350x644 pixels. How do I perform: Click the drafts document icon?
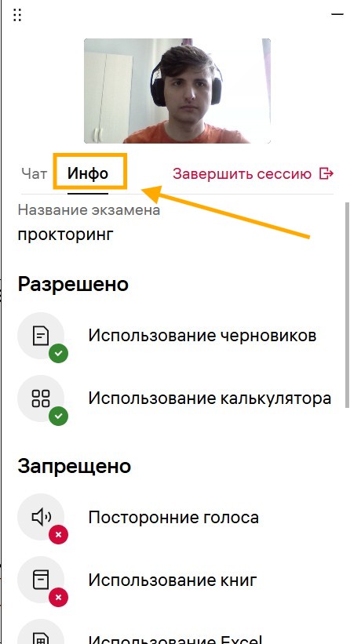click(41, 336)
